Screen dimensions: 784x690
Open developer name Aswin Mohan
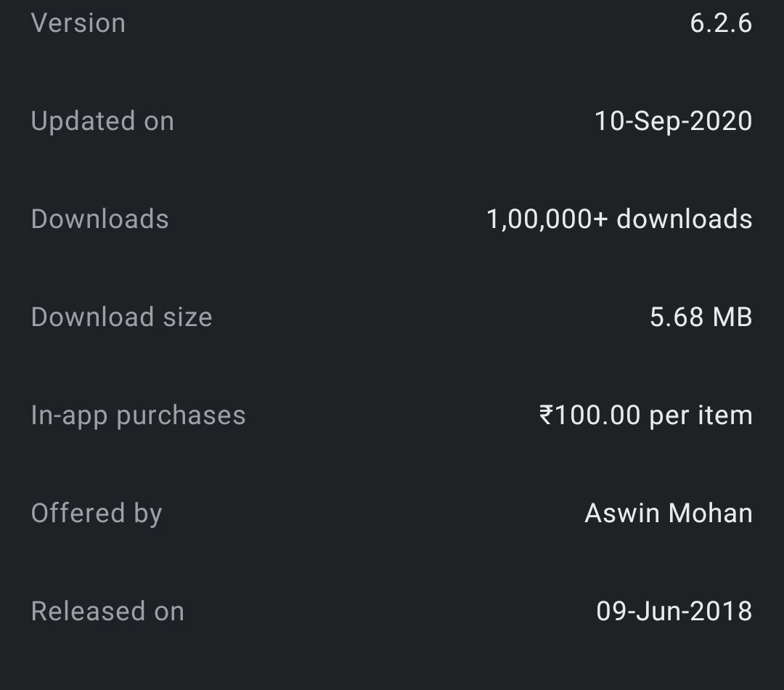pyautogui.click(x=668, y=514)
